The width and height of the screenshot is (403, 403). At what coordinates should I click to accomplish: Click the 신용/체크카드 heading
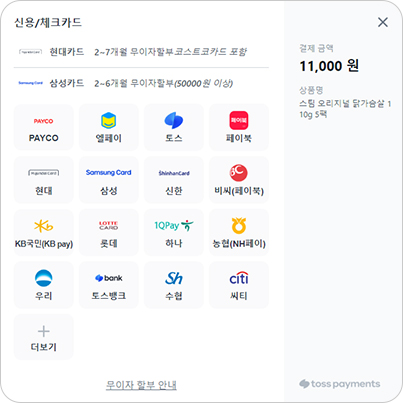point(48,23)
